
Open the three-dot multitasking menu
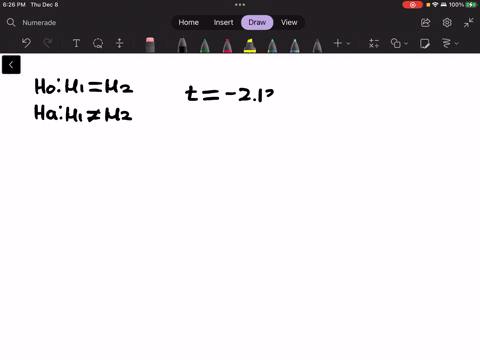click(x=240, y=5)
